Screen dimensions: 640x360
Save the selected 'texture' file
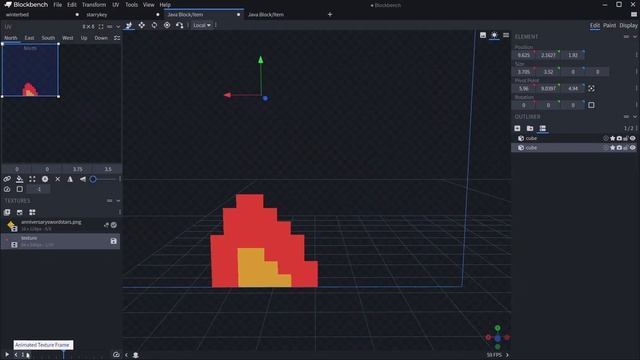pyautogui.click(x=114, y=241)
